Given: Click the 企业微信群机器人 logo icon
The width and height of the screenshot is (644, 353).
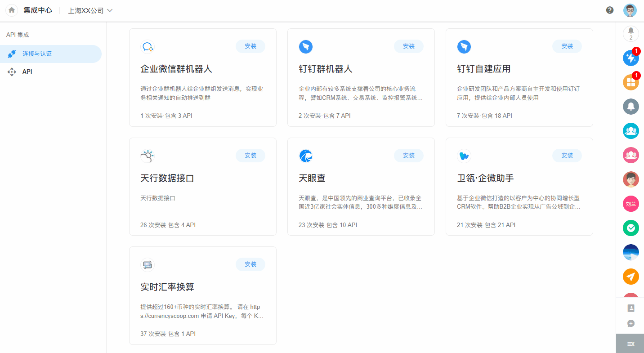Looking at the screenshot, I should point(148,46).
